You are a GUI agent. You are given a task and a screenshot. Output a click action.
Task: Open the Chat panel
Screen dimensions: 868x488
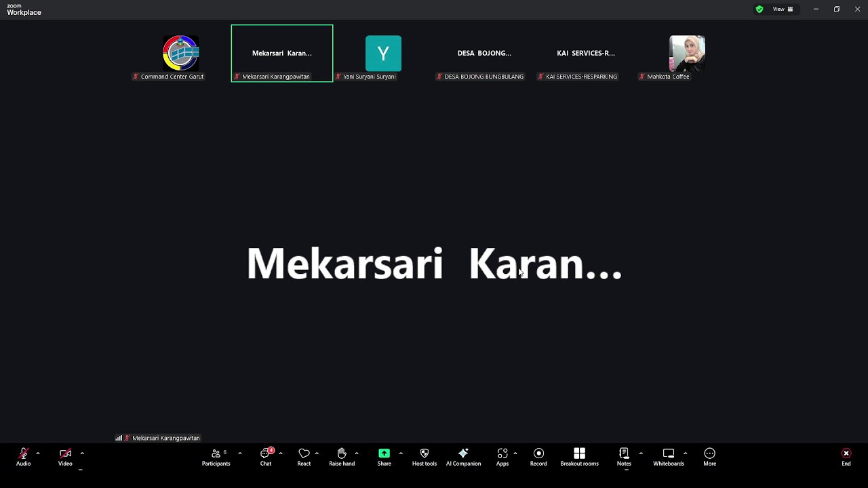coord(266,457)
